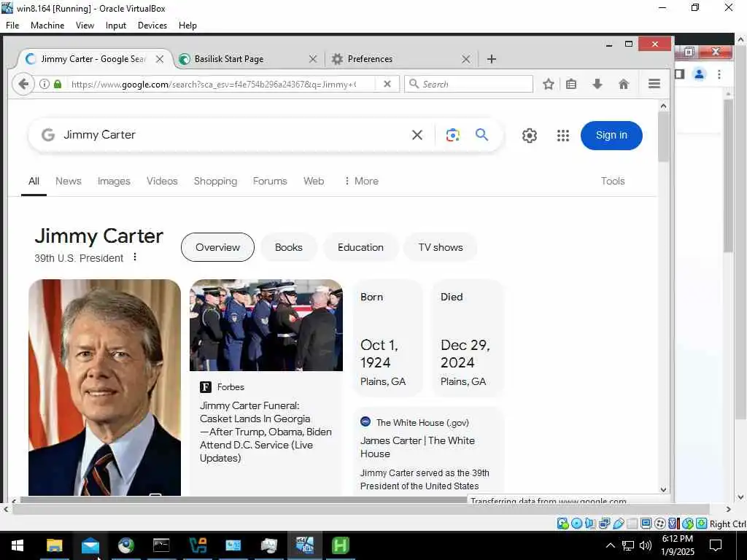Click the browser Search box in toolbar
747x560 pixels.
tap(469, 85)
